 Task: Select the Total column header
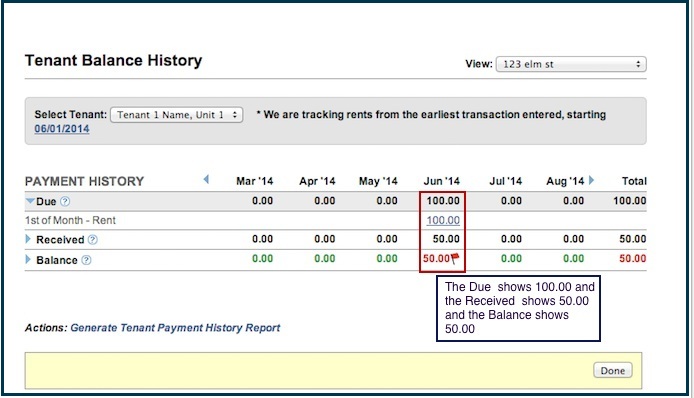click(x=634, y=181)
